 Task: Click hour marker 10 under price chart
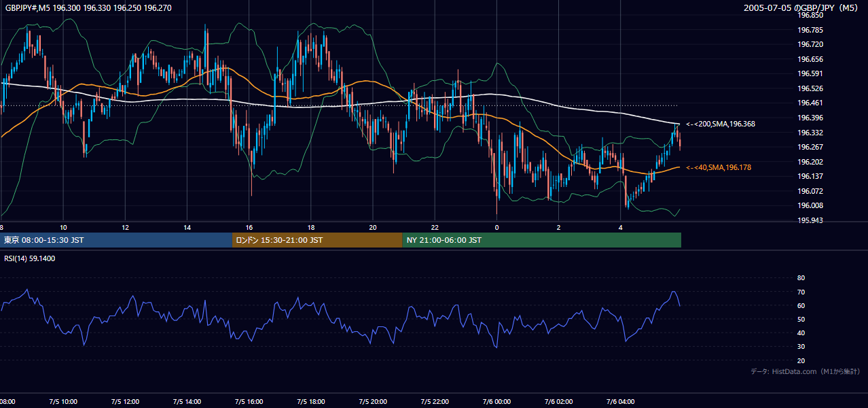63,227
